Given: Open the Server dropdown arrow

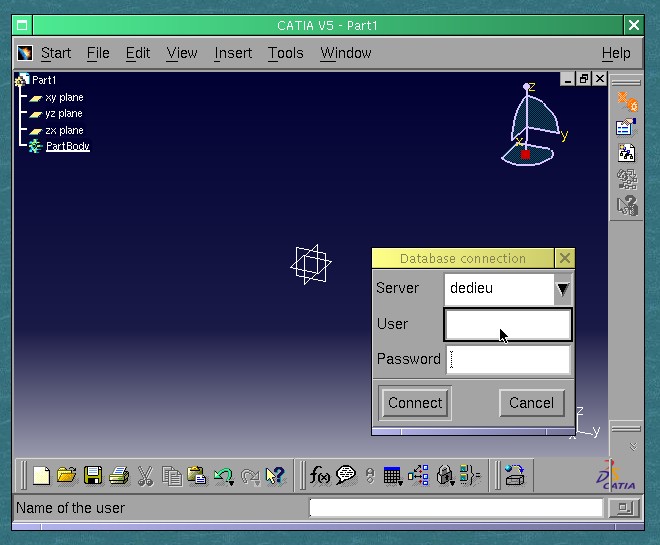Looking at the screenshot, I should coord(563,289).
